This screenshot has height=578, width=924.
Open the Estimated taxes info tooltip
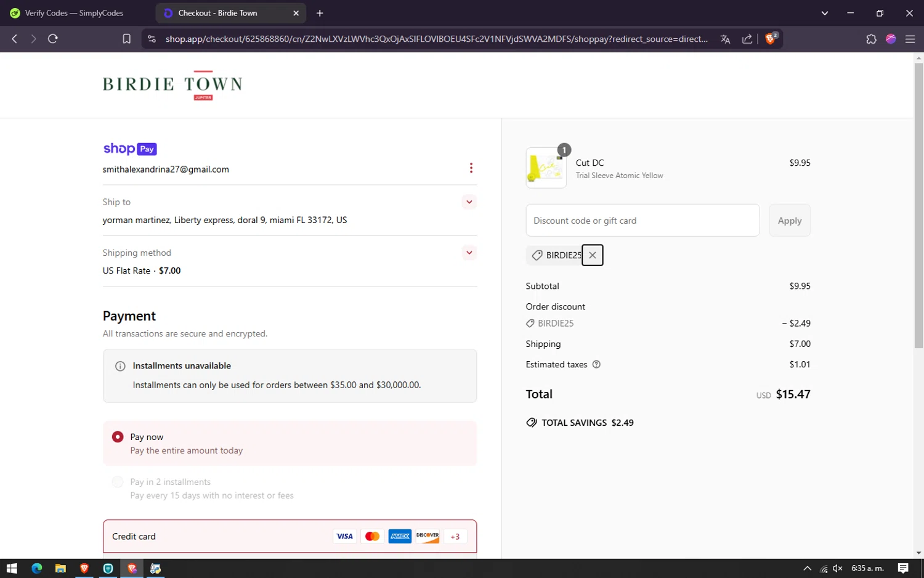596,364
